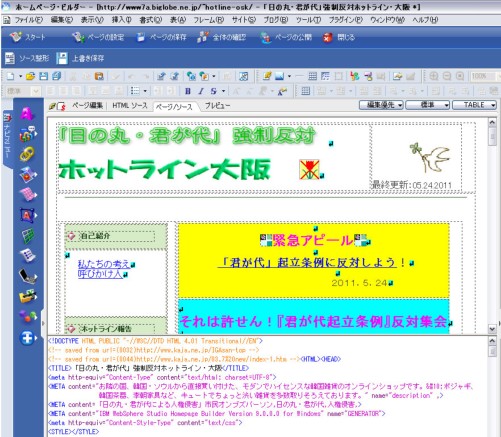Click the purple letter A text logo tool
Screen dimensions: 501x437
pyautogui.click(x=27, y=114)
